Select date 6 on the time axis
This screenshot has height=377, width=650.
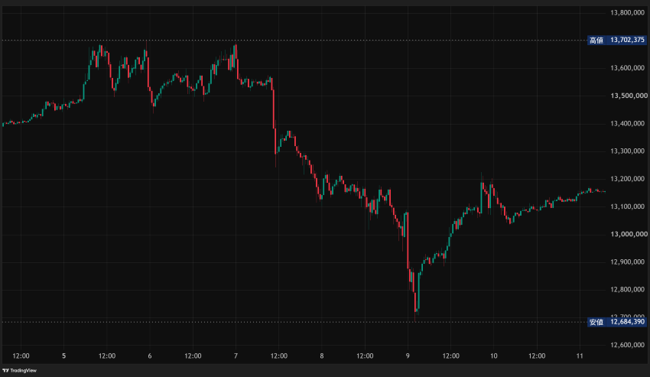(x=150, y=356)
